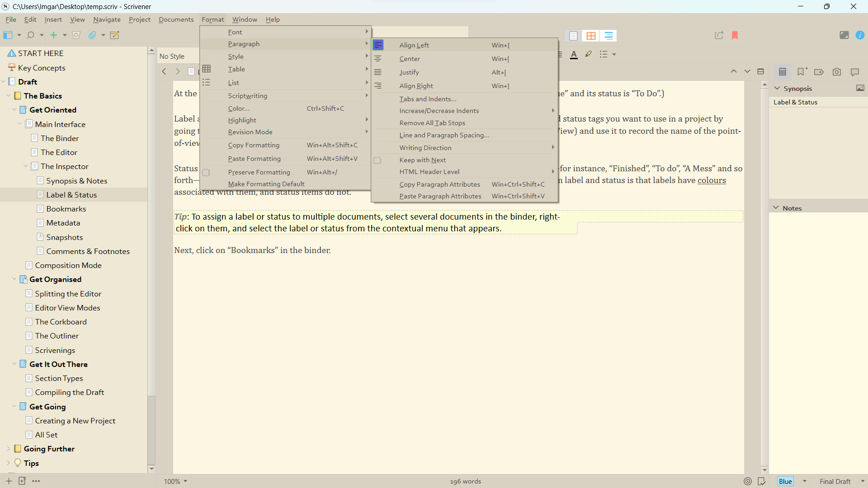Collapse The Inspector tree item
The image size is (868, 488).
click(x=25, y=166)
